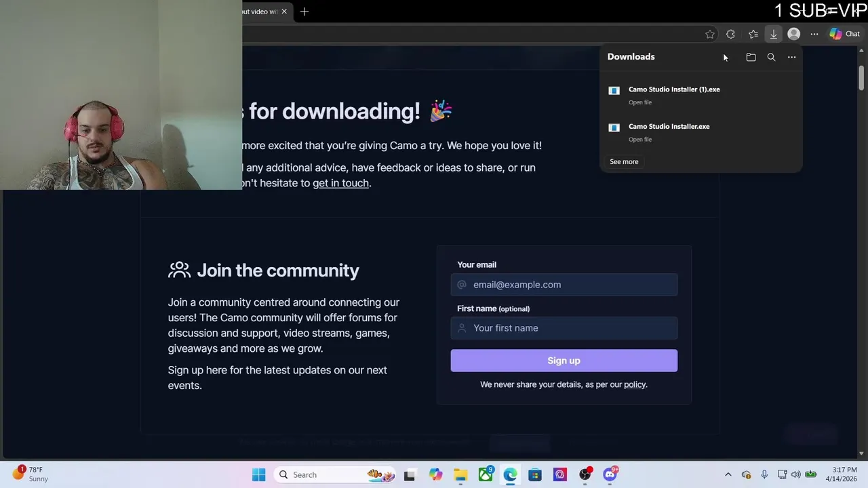
Task: Search downloads using magnifier icon
Action: (771, 58)
